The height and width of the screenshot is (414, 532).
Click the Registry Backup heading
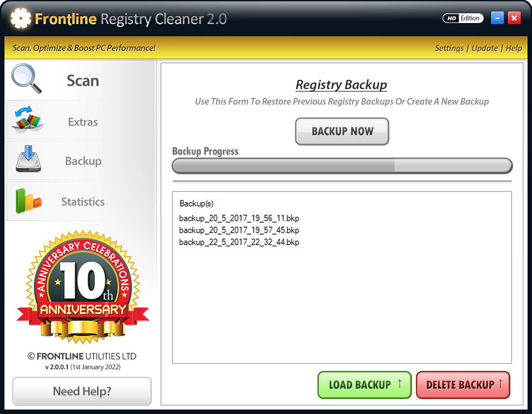341,85
